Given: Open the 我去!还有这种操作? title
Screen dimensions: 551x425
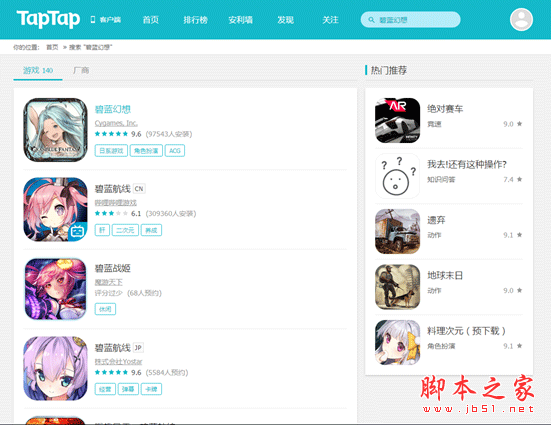Looking at the screenshot, I should [467, 165].
